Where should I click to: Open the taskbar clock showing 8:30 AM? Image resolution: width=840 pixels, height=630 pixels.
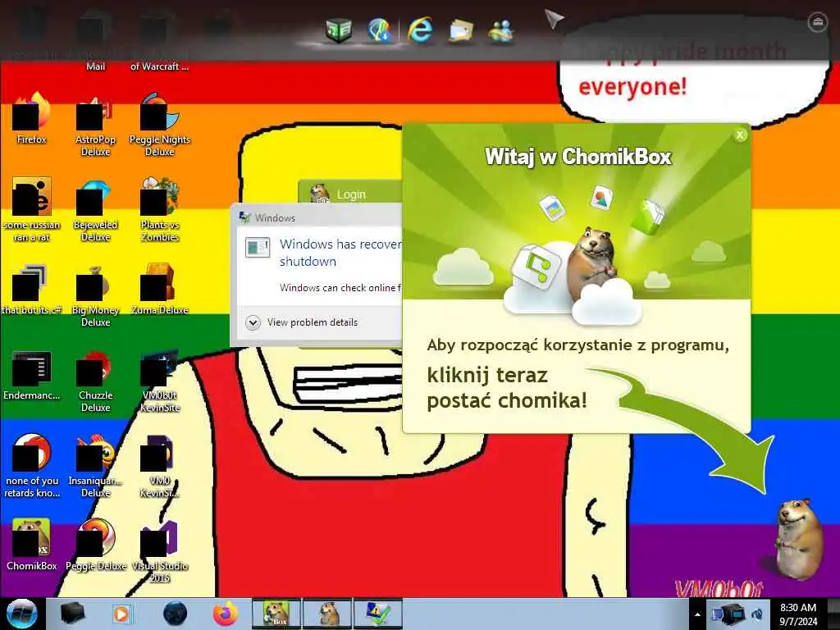797,614
